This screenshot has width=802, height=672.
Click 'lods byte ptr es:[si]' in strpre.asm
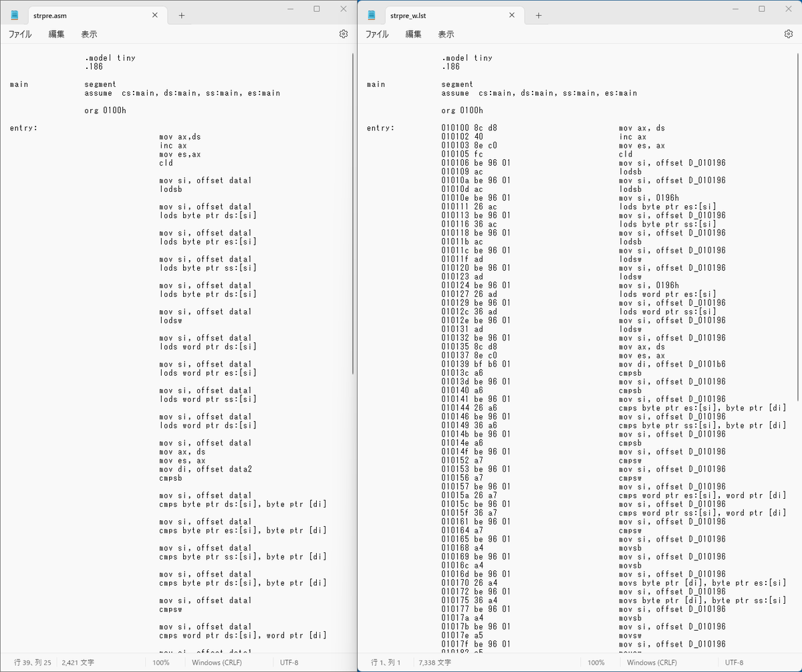208,241
